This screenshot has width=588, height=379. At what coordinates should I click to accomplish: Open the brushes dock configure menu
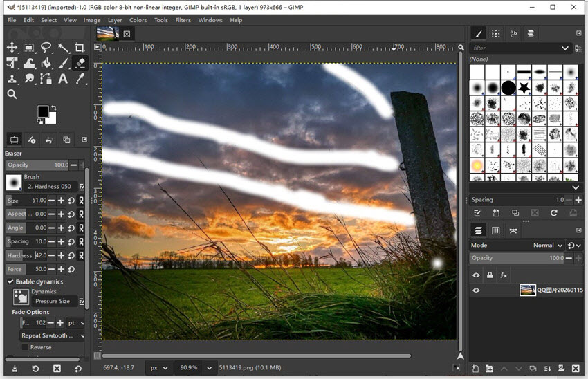point(578,33)
